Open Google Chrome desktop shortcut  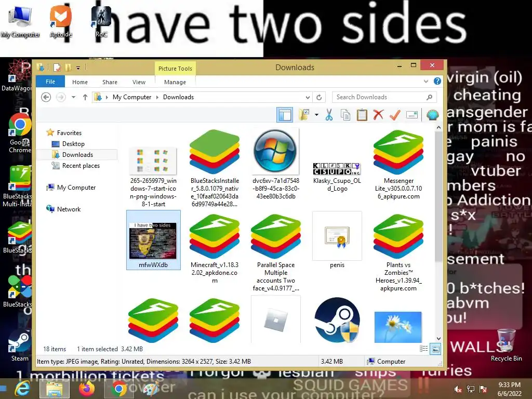click(20, 133)
